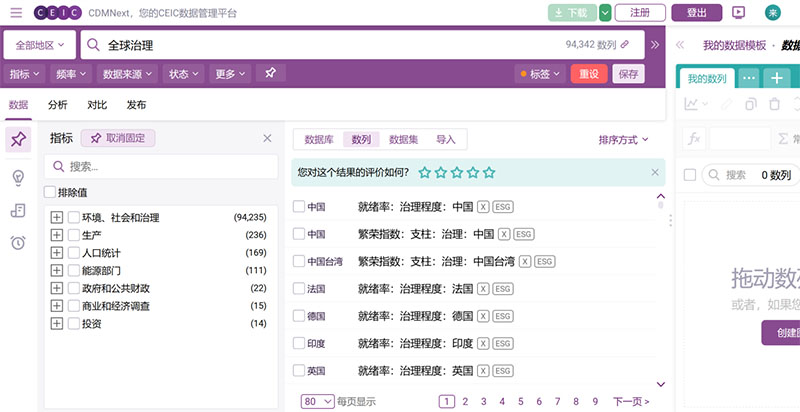Collapse search panel with double-arrow icon

pyautogui.click(x=655, y=45)
